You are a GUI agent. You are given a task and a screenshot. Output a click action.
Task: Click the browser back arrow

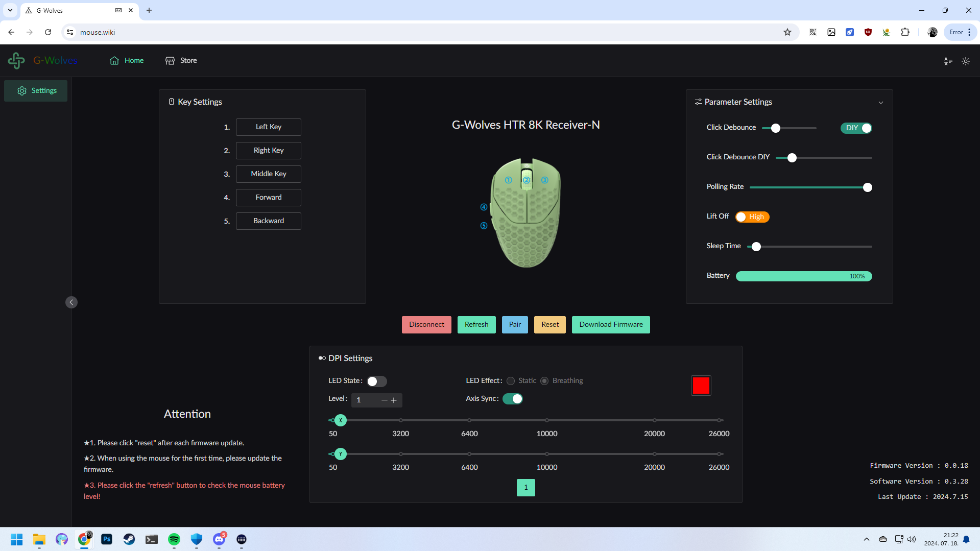point(11,32)
